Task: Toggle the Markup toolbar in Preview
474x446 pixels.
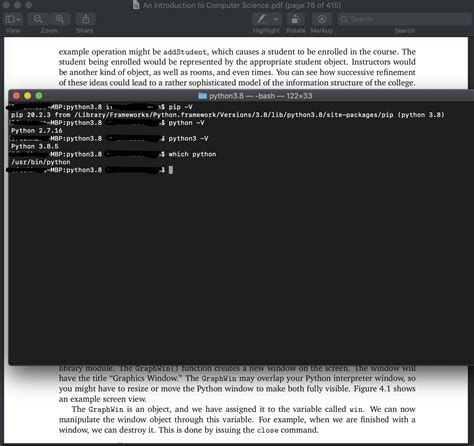Action: [322, 19]
